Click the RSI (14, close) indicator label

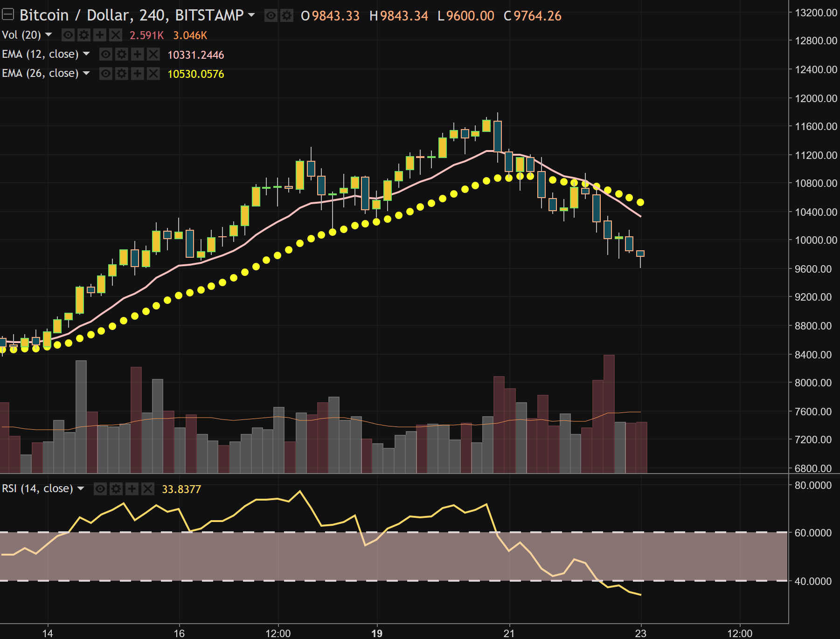37,488
